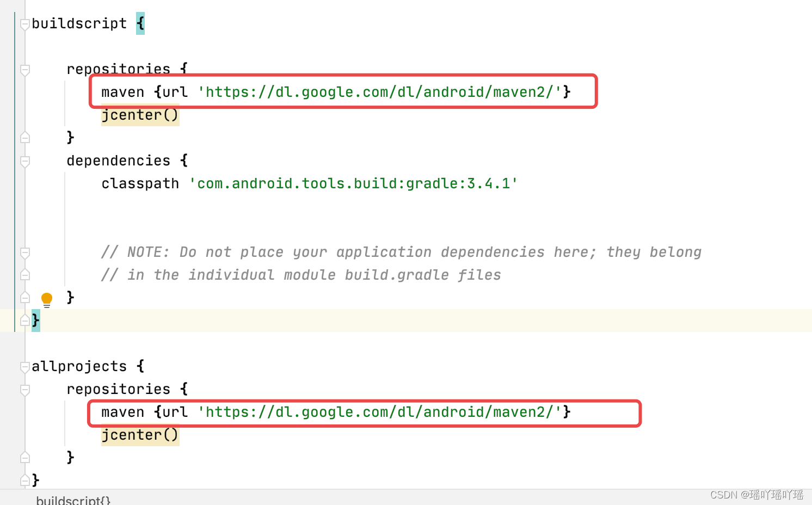Collapse the repositories block under allprojects

24,390
